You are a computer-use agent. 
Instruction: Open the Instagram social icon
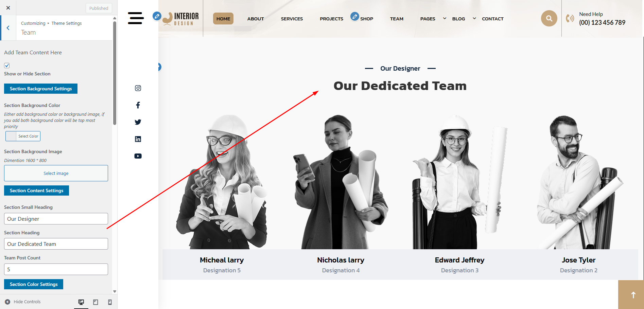click(138, 88)
